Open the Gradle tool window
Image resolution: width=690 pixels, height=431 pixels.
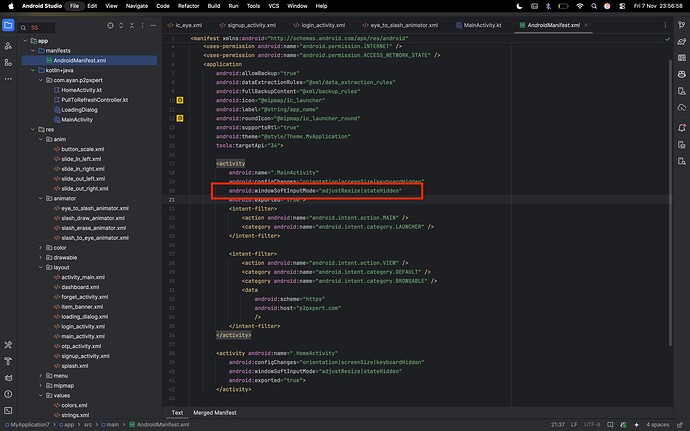682,41
